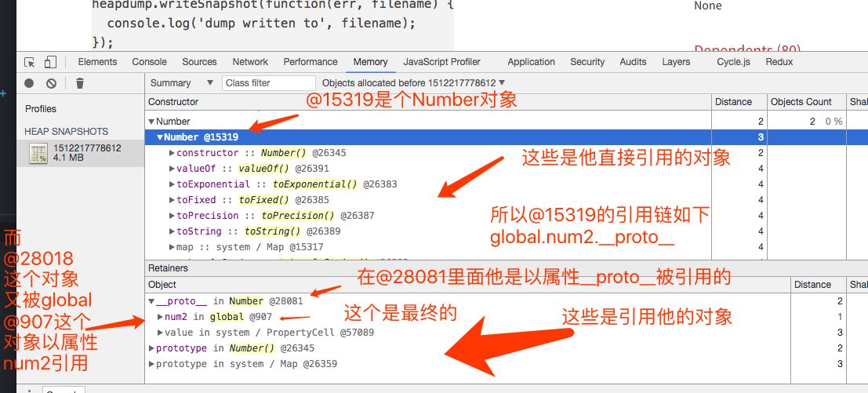Click the heapdump.writeSnapshot code line
868x393 pixels.
[x=272, y=5]
